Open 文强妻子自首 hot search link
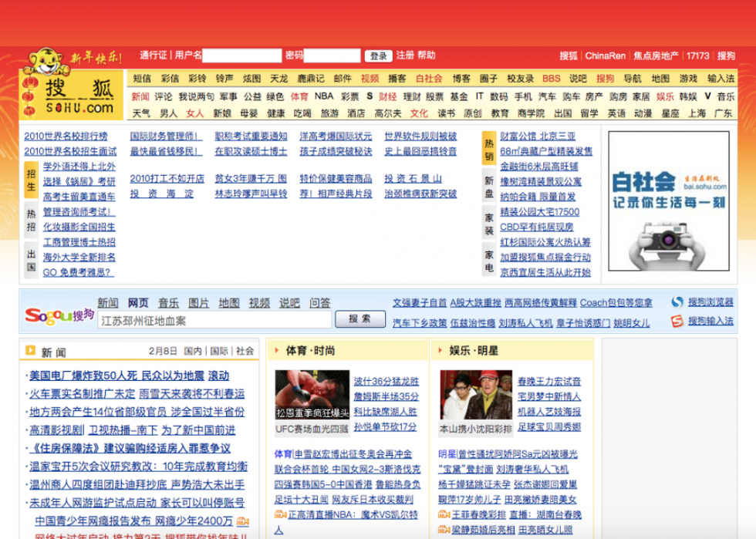The width and height of the screenshot is (756, 539). click(x=420, y=303)
